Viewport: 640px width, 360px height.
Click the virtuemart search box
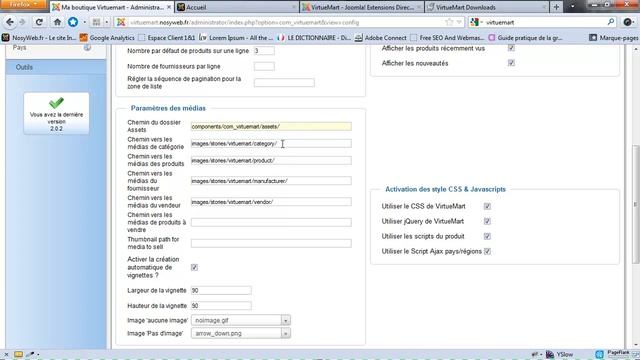coord(545,22)
